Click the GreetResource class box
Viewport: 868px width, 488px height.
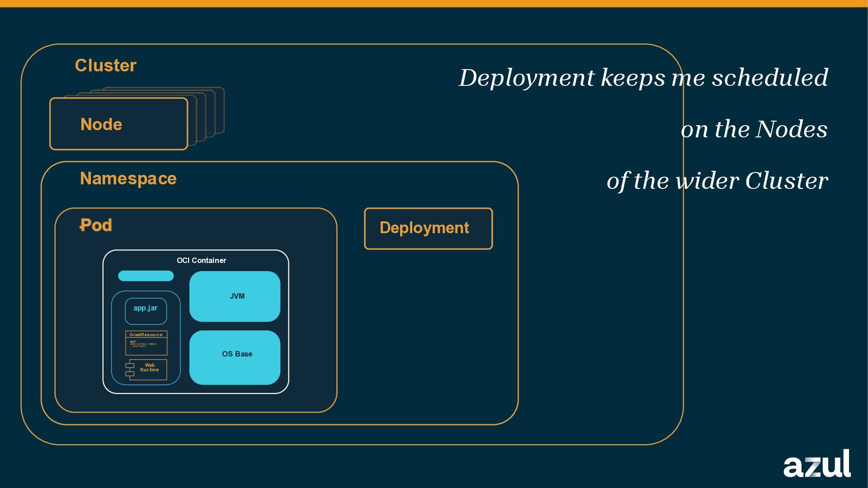click(146, 343)
